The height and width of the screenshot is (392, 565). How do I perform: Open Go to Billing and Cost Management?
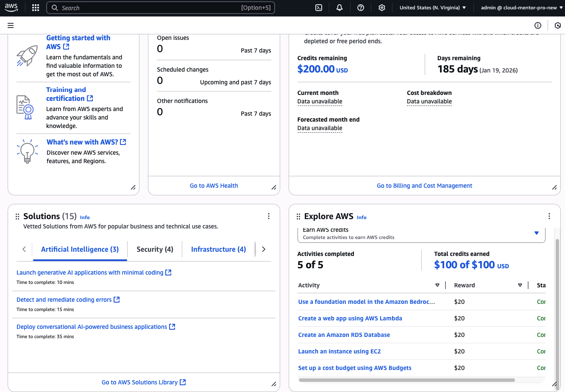coord(424,186)
